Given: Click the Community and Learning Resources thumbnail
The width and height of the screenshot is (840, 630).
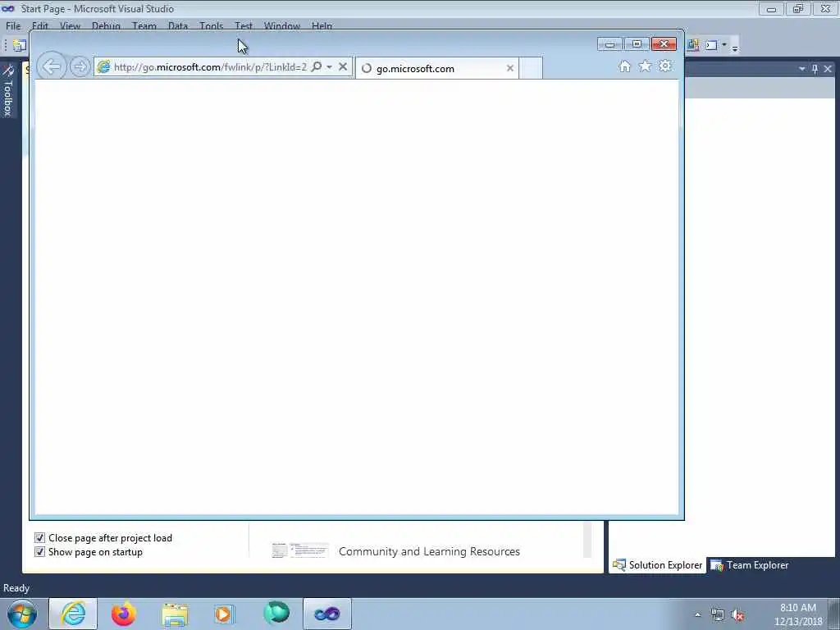Looking at the screenshot, I should 300,550.
